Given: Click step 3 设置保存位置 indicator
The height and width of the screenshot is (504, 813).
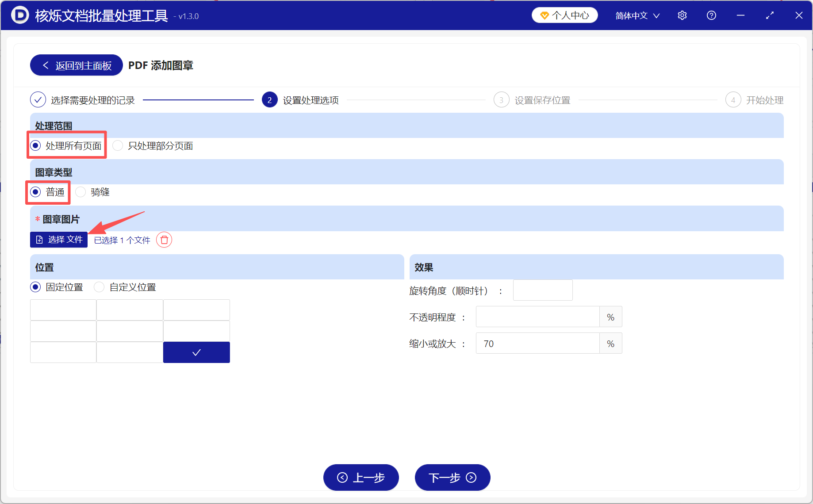Looking at the screenshot, I should tap(501, 99).
